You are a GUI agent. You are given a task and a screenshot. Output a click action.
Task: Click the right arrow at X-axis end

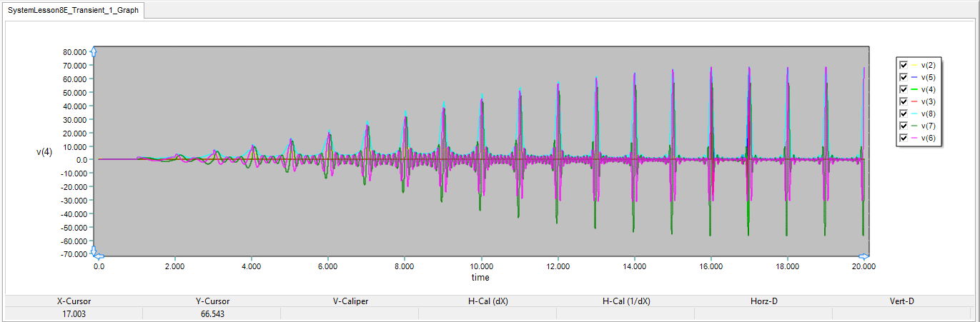click(863, 256)
